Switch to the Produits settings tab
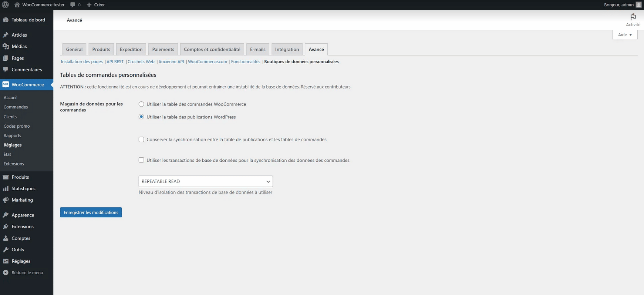This screenshot has height=295, width=644. point(101,49)
